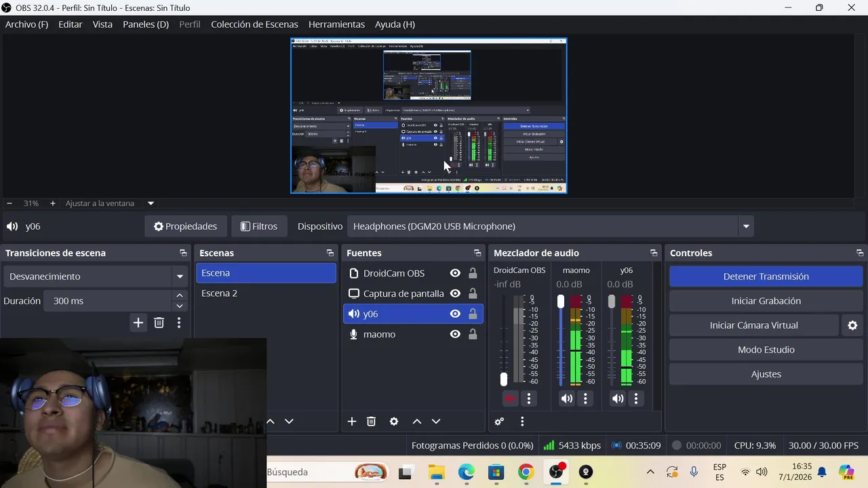Pop out the Escenas dock panel
Image resolution: width=868 pixels, height=488 pixels.
[330, 253]
